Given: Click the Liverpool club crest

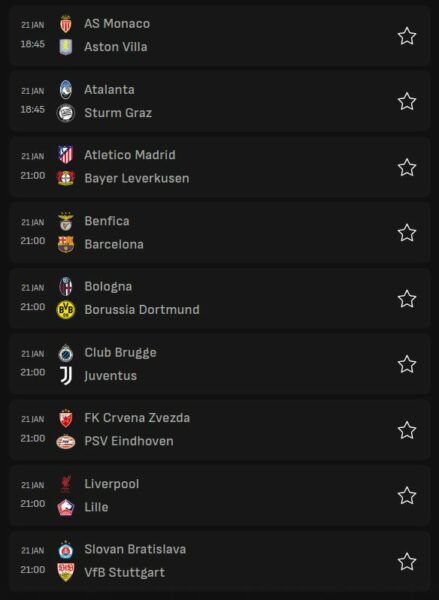Looking at the screenshot, I should [x=66, y=484].
